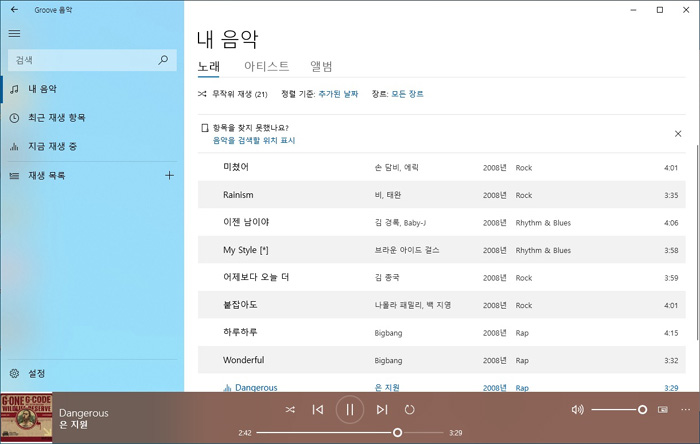Click the album art thumbnail in player

(26, 418)
